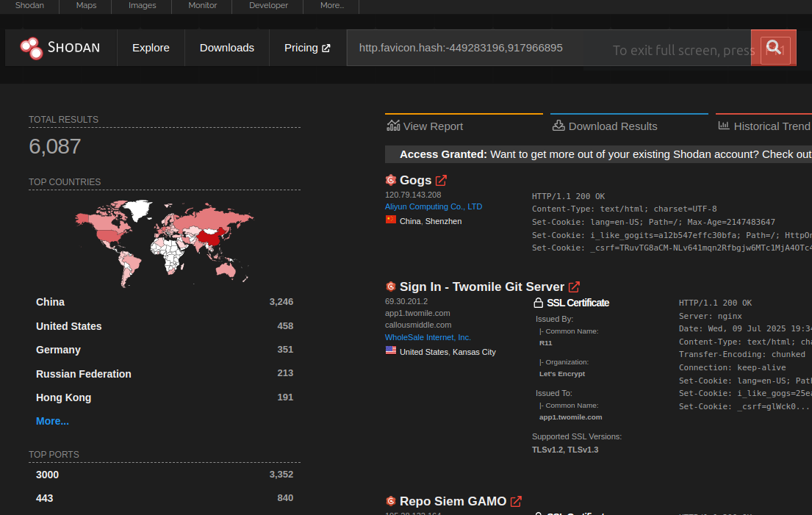Click Aliyun Computing Co., LTD organization link
812x515 pixels.
point(434,206)
